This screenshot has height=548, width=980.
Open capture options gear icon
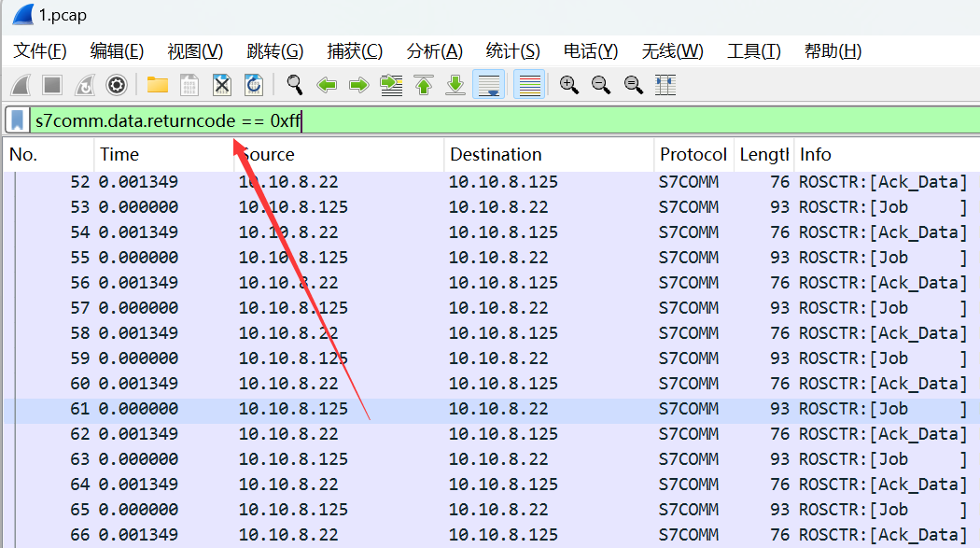[116, 86]
